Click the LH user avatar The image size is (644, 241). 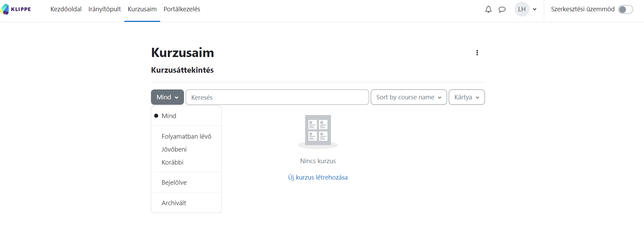(x=522, y=9)
